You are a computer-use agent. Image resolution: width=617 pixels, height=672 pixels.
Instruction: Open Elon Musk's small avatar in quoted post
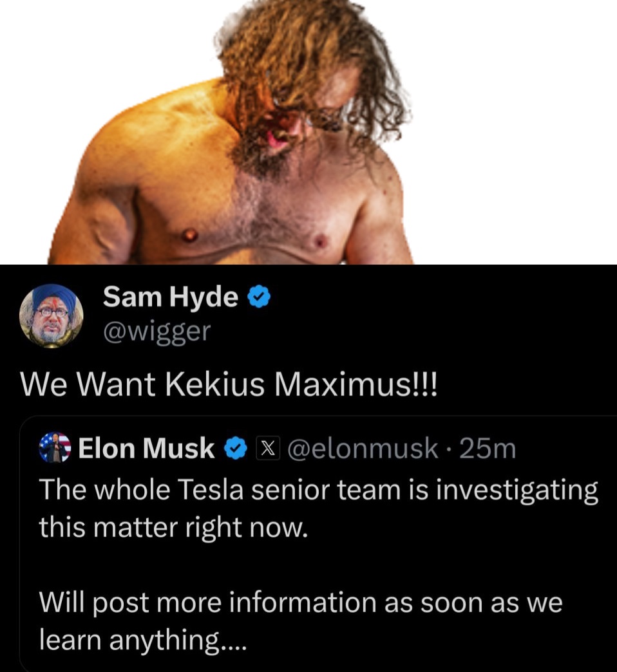[x=55, y=447]
